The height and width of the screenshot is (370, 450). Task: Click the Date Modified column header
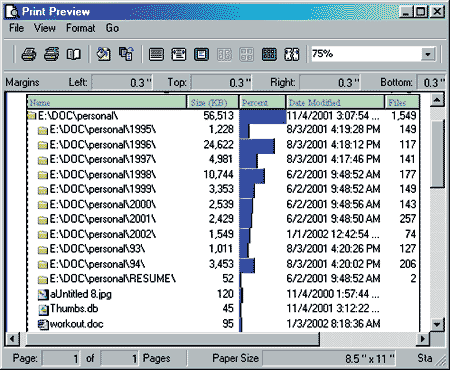pyautogui.click(x=335, y=102)
